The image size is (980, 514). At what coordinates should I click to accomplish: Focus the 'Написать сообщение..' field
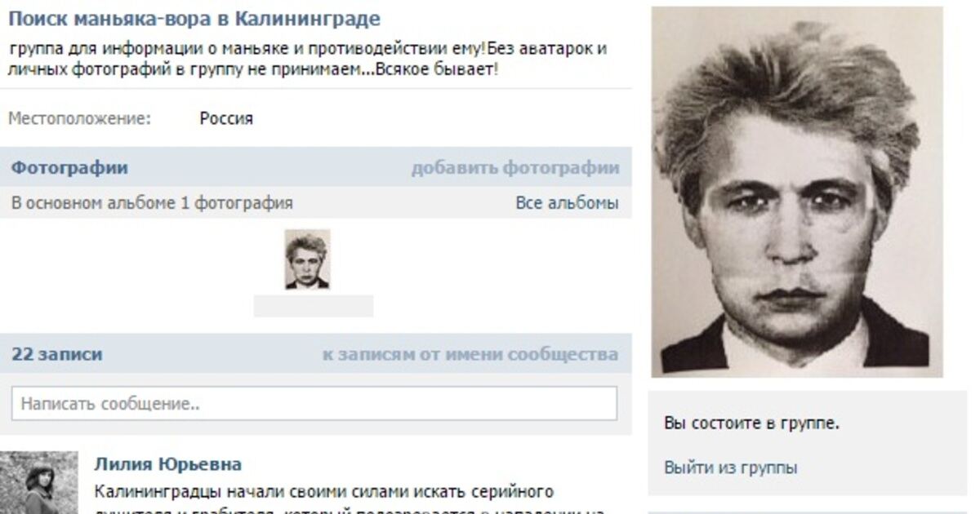pos(314,403)
